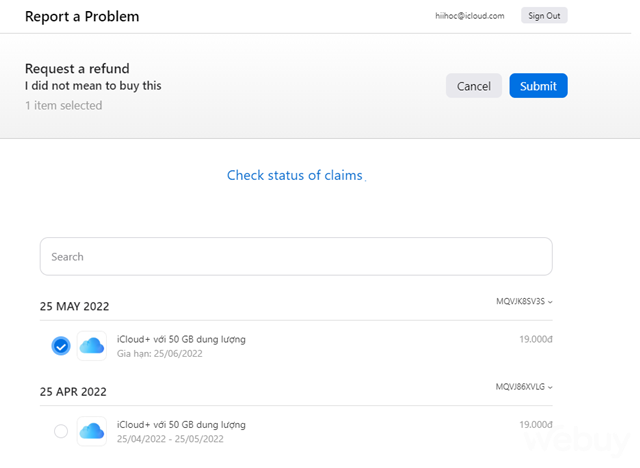Focus the Search input field
Image resolution: width=640 pixels, height=468 pixels.
(296, 256)
